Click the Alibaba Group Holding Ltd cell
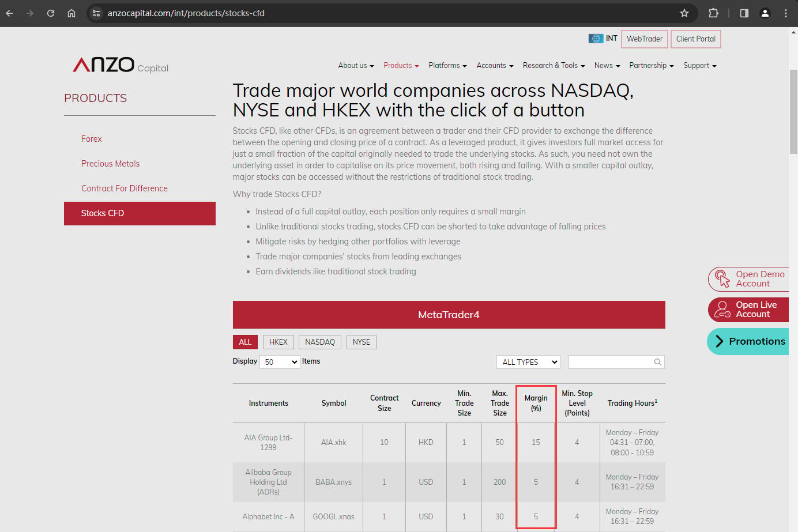This screenshot has height=532, width=798. click(269, 482)
